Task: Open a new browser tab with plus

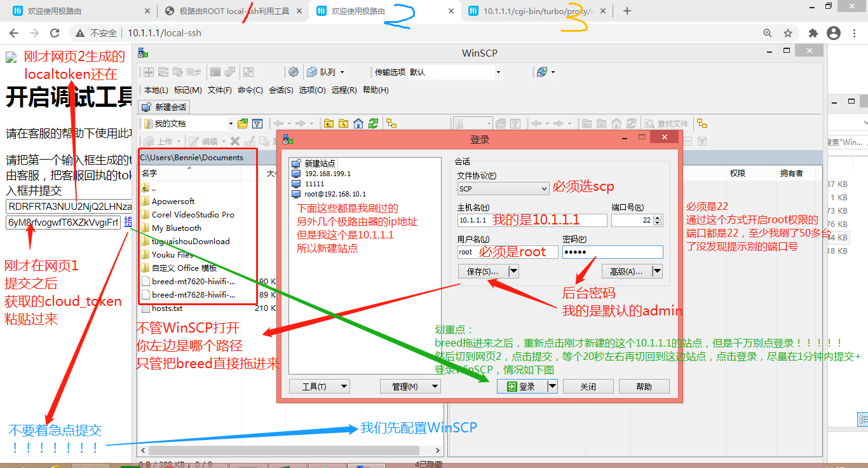Action: click(627, 11)
